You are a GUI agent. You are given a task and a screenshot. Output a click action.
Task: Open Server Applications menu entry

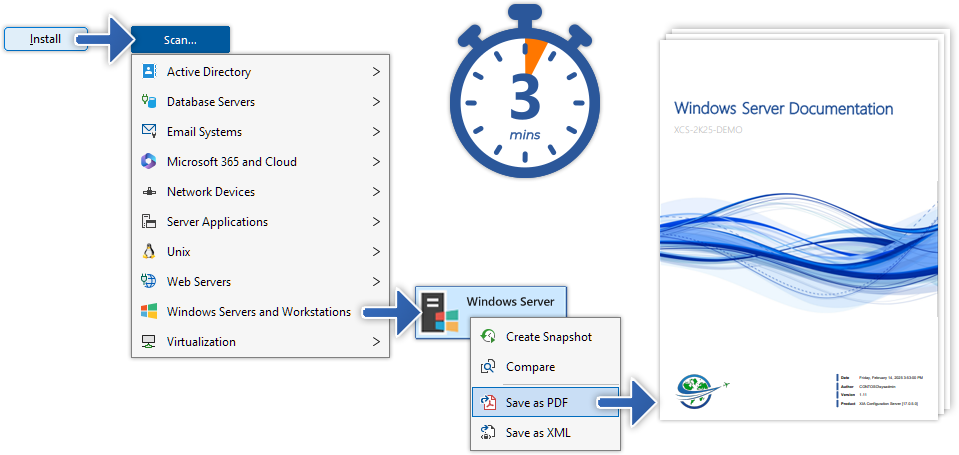[261, 221]
